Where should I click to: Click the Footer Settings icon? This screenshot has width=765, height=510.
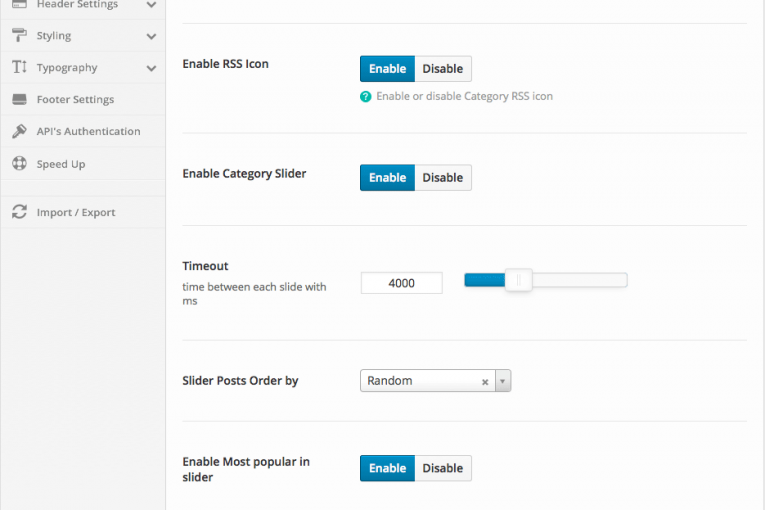19,99
